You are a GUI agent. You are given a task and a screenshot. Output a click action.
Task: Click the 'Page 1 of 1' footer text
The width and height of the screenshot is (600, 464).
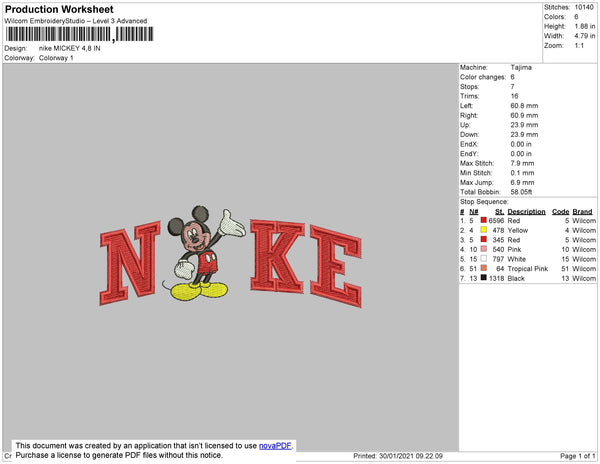pos(577,456)
